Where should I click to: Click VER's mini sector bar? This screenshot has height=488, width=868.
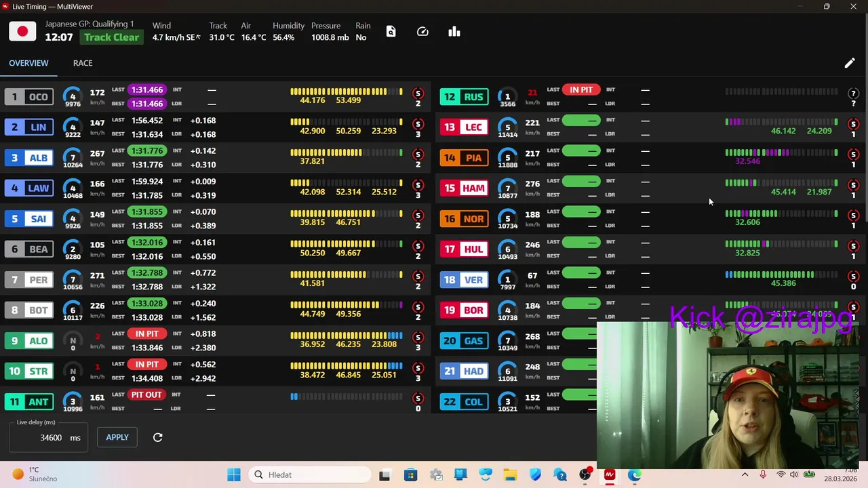(781, 274)
